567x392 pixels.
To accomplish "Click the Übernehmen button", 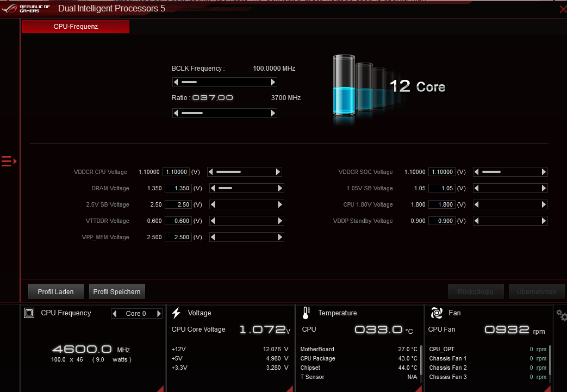I will click(x=536, y=291).
